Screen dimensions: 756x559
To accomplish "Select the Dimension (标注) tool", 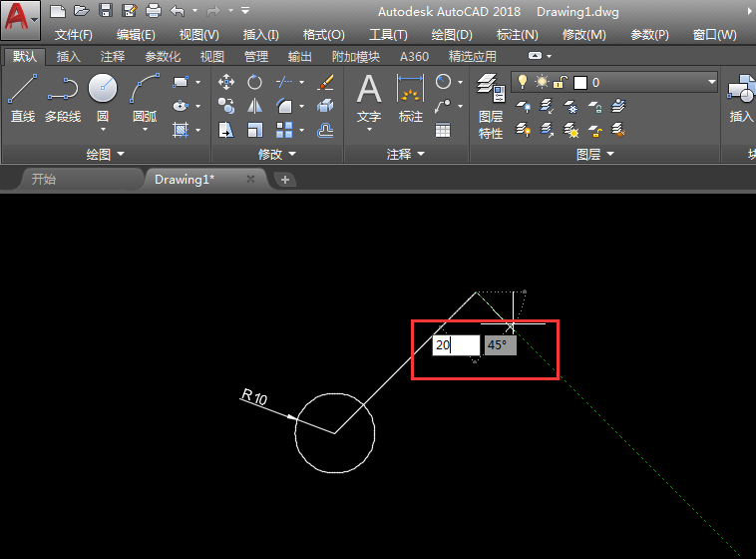I will (410, 98).
